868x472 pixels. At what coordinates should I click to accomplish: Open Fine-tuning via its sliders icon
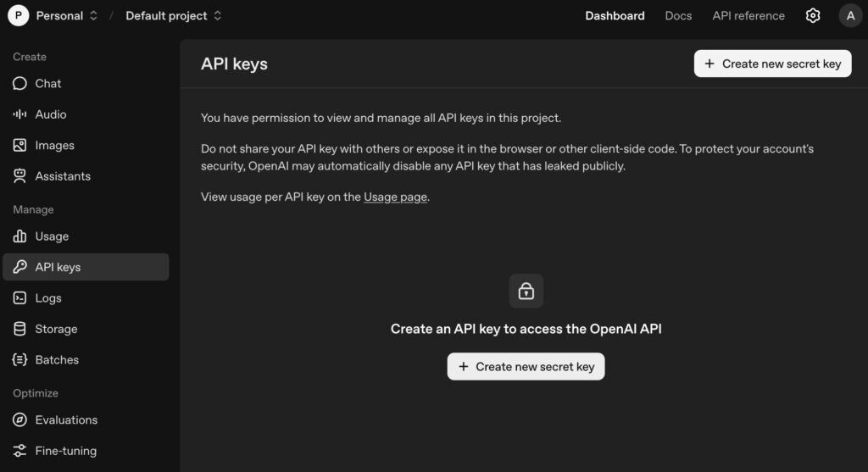click(19, 451)
